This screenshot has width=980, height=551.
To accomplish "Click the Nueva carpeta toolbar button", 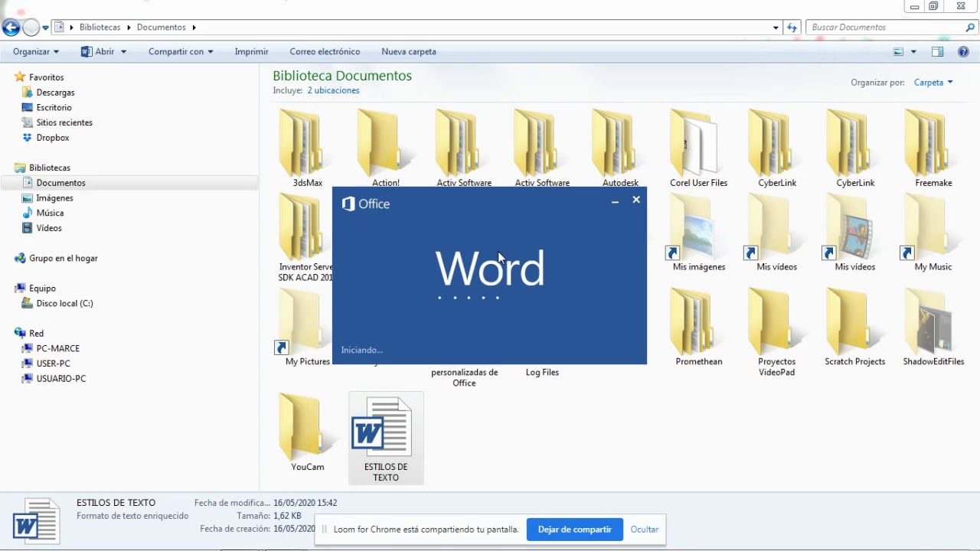I will (x=409, y=52).
